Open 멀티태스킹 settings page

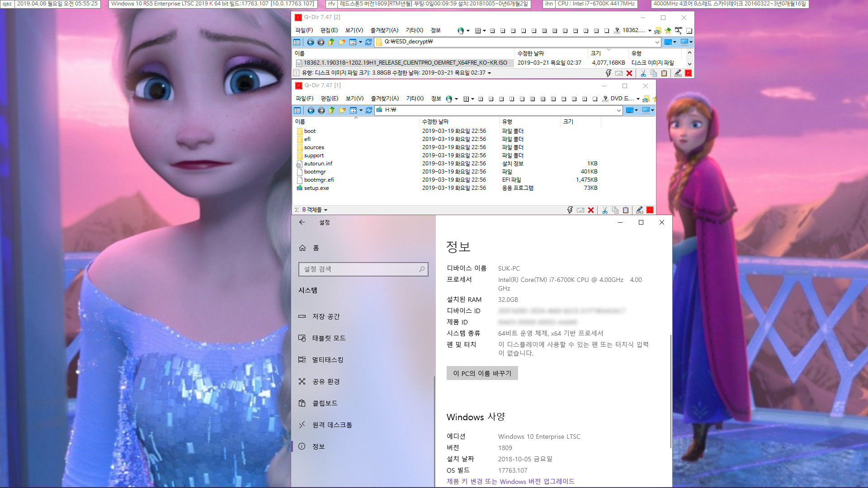363,360
